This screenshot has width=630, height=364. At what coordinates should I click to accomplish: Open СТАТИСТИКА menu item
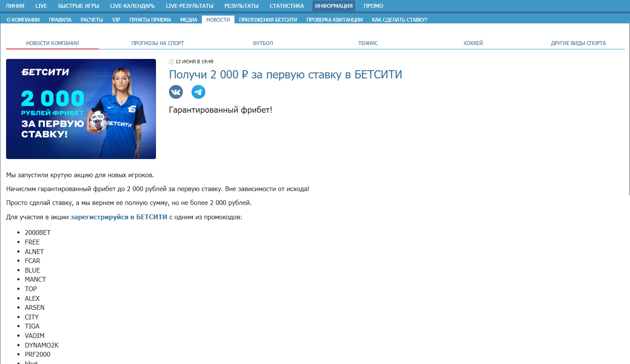(287, 6)
